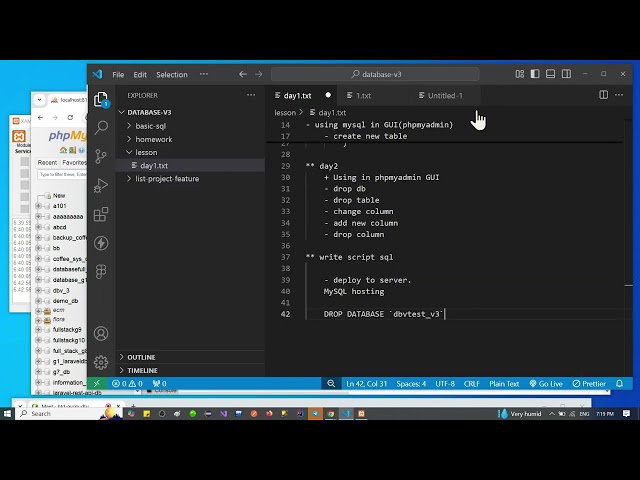Switch to the day1.txt editor tab
Image resolution: width=640 pixels, height=480 pixels.
pos(297,96)
